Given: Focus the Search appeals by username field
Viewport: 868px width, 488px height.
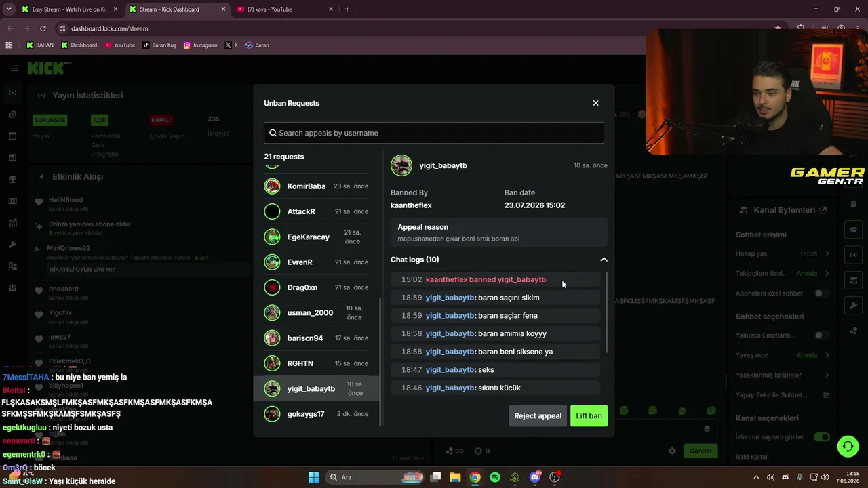Looking at the screenshot, I should point(434,133).
